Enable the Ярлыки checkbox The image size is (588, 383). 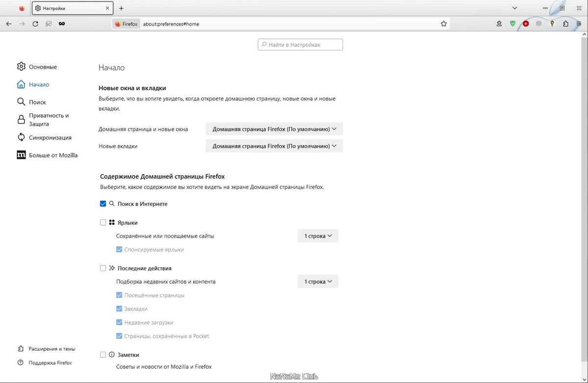(103, 222)
